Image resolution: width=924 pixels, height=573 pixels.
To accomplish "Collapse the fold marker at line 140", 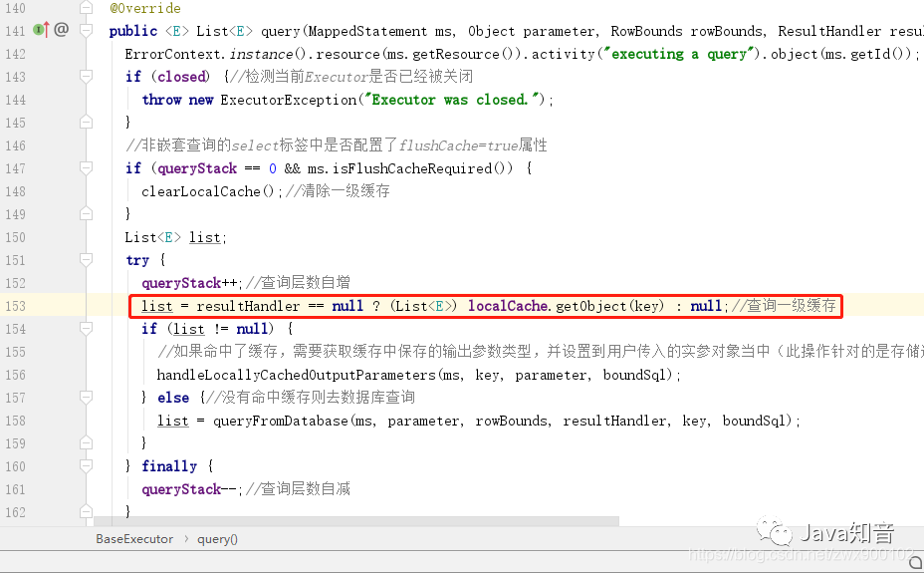I will coord(86,8).
